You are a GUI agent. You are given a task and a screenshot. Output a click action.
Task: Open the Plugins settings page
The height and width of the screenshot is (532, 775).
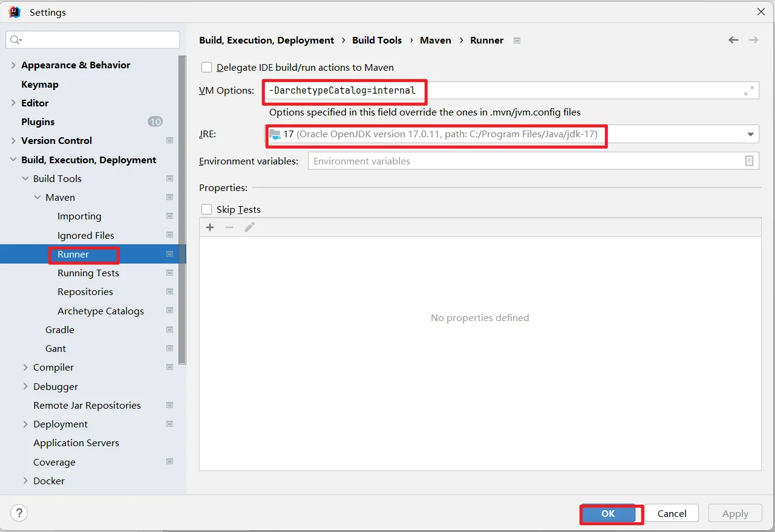[38, 122]
